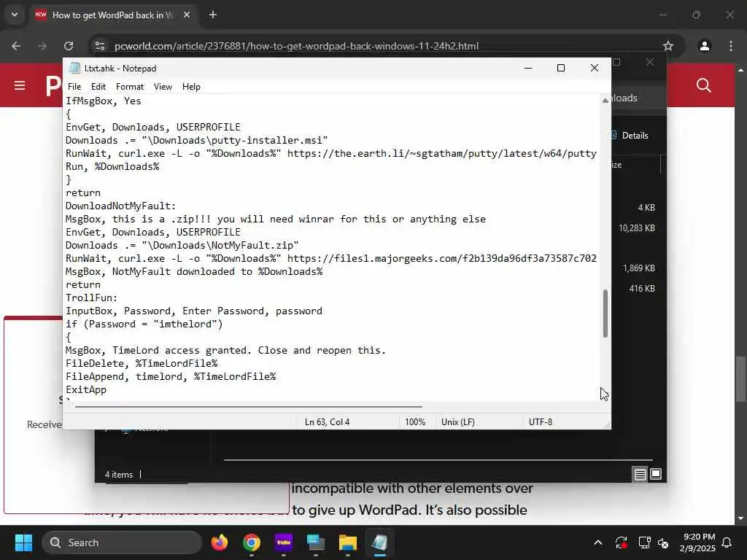Switch File Explorer to details view icon
Screen dimensions: 747x560
pyautogui.click(x=640, y=474)
